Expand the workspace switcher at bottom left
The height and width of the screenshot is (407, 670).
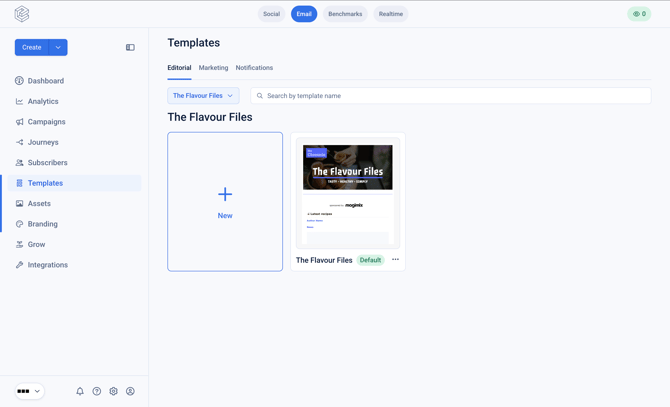pyautogui.click(x=29, y=391)
